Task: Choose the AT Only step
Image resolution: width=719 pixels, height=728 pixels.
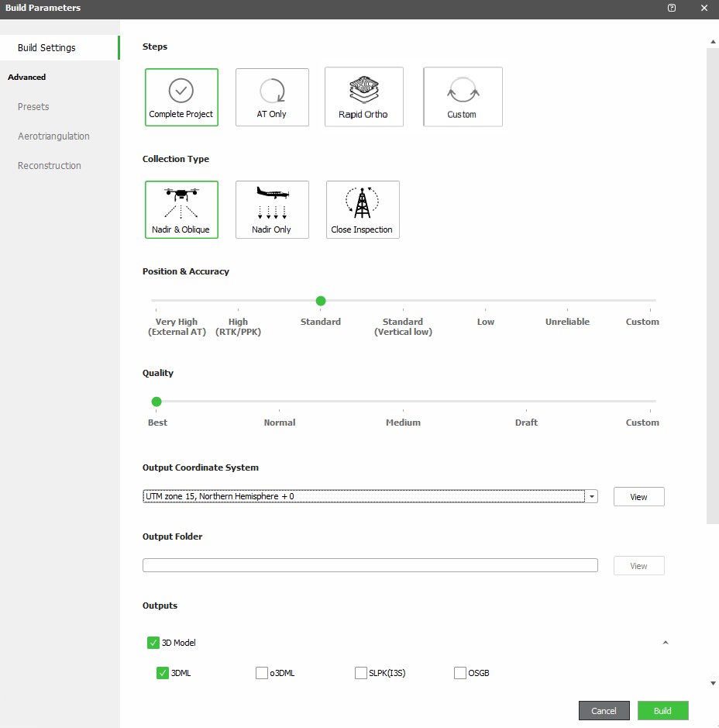Action: [x=272, y=98]
